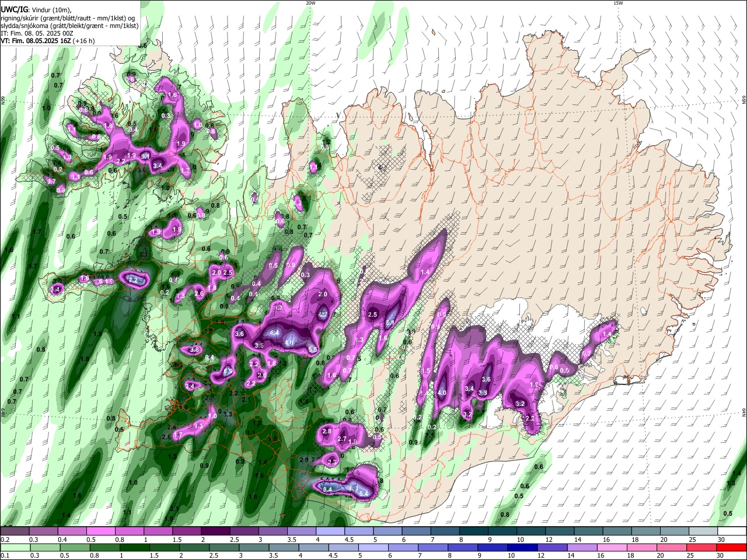Click the '8.4' precipitation value on the map
This screenshot has height=560, width=747.
click(327, 489)
